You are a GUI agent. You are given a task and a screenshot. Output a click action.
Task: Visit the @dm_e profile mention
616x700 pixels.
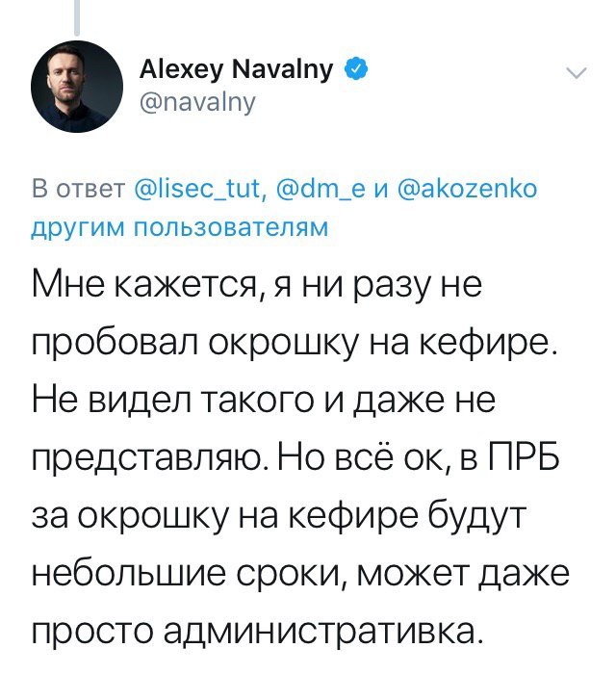[x=318, y=189]
